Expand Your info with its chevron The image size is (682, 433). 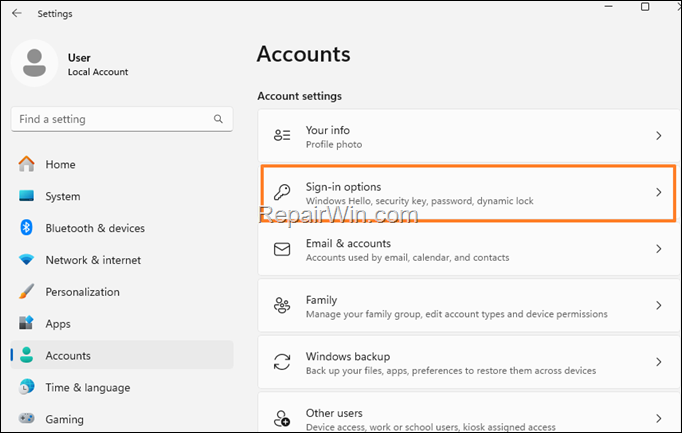pos(659,136)
